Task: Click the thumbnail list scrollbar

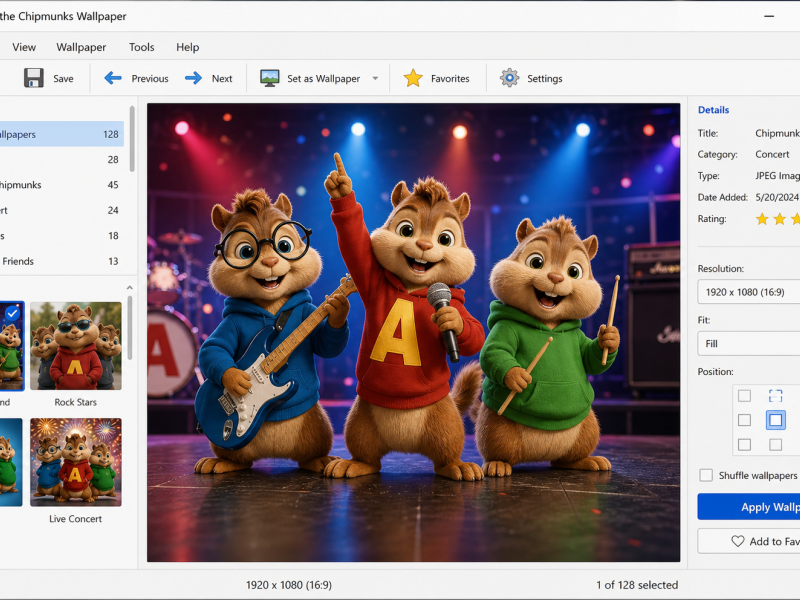Action: pyautogui.click(x=130, y=328)
